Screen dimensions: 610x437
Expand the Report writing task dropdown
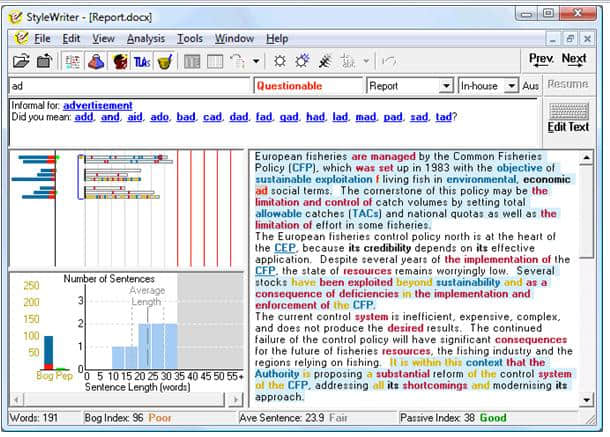point(446,86)
